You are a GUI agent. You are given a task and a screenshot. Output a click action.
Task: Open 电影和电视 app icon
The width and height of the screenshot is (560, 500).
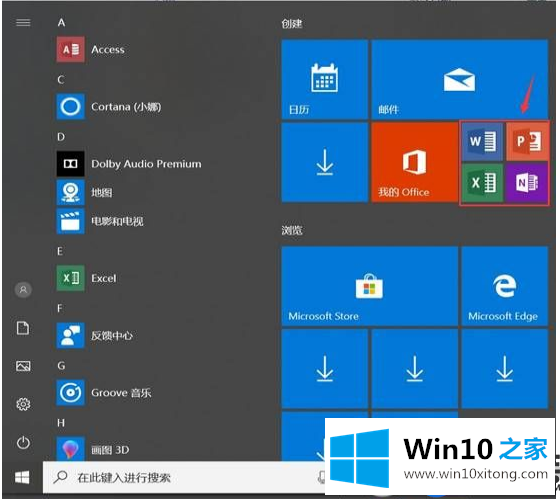pyautogui.click(x=70, y=221)
